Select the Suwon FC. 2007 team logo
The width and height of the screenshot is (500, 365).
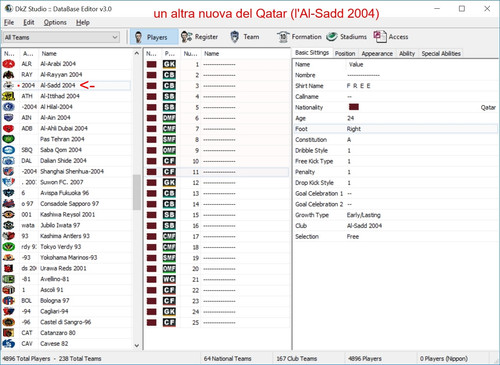click(x=9, y=182)
